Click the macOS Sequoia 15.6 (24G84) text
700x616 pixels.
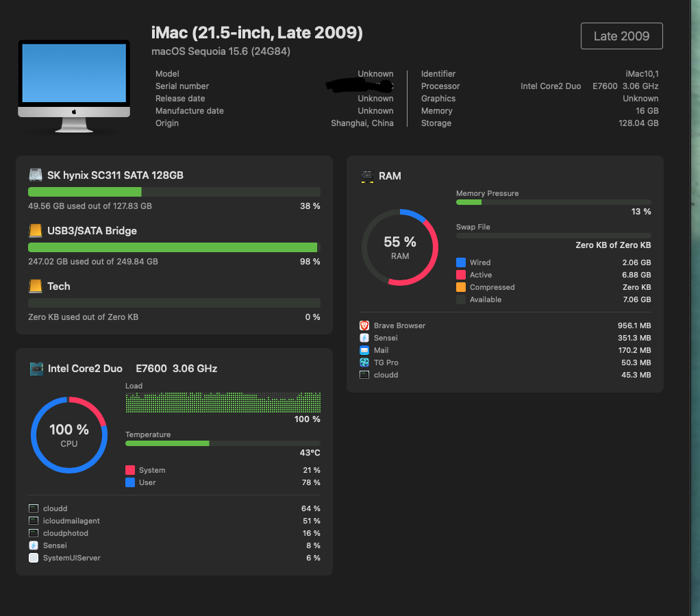tap(221, 51)
